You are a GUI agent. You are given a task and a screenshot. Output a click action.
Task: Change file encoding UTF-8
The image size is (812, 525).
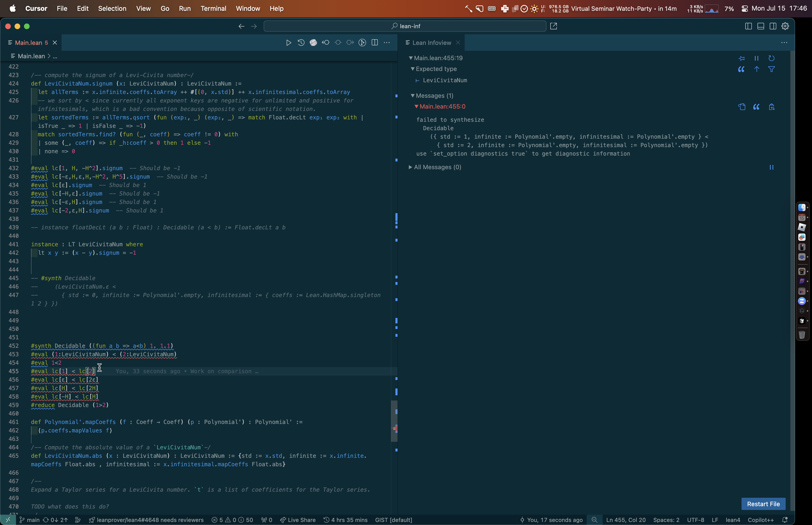(695, 520)
